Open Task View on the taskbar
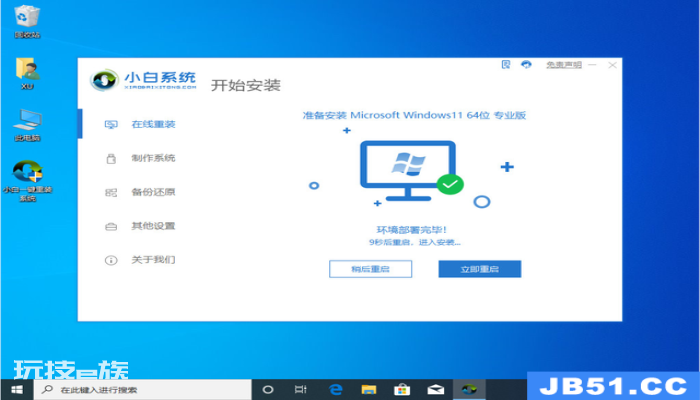 point(300,390)
